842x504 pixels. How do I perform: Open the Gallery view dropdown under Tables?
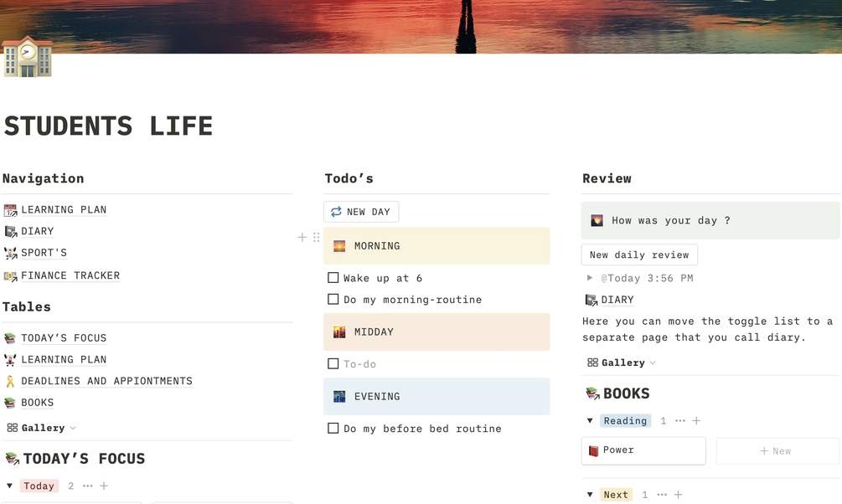tap(43, 428)
